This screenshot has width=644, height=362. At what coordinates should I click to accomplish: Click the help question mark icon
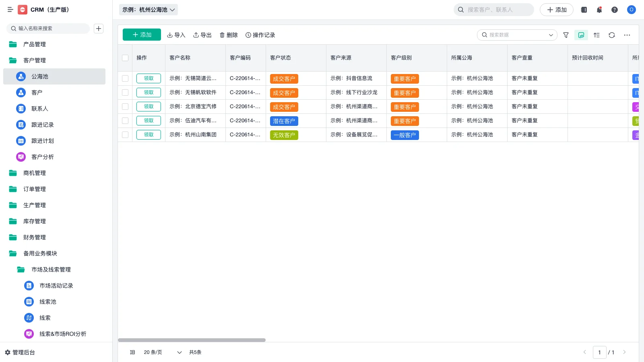[614, 10]
